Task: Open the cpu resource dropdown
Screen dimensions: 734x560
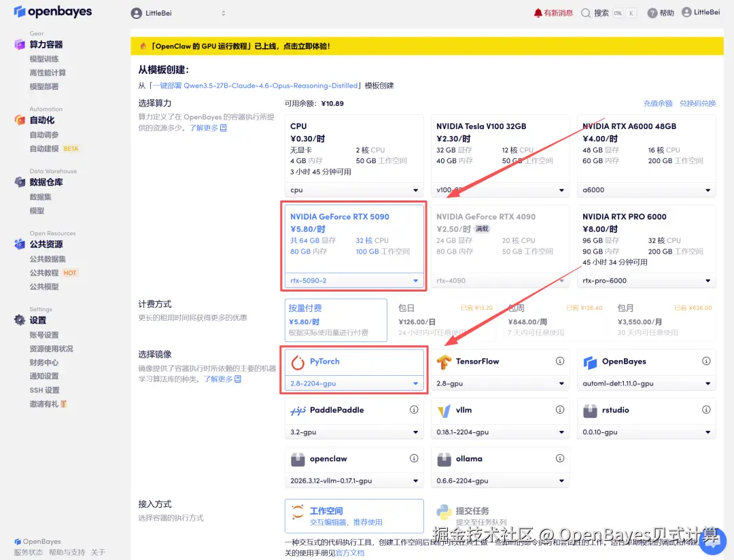Action: (354, 190)
